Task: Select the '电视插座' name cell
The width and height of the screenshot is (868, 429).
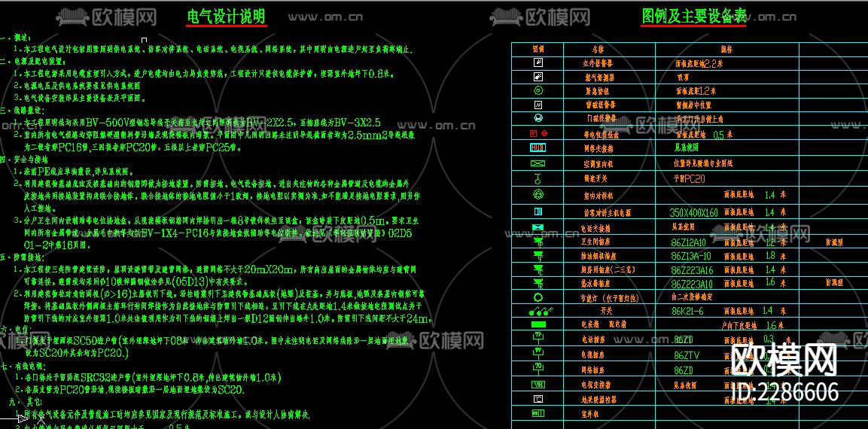Action: (x=592, y=354)
